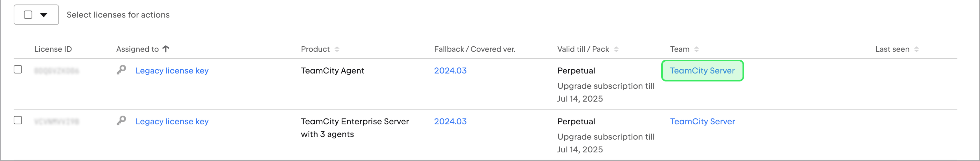This screenshot has width=980, height=161.
Task: Click the key icon in the Enterprise Server row
Action: [x=121, y=121]
